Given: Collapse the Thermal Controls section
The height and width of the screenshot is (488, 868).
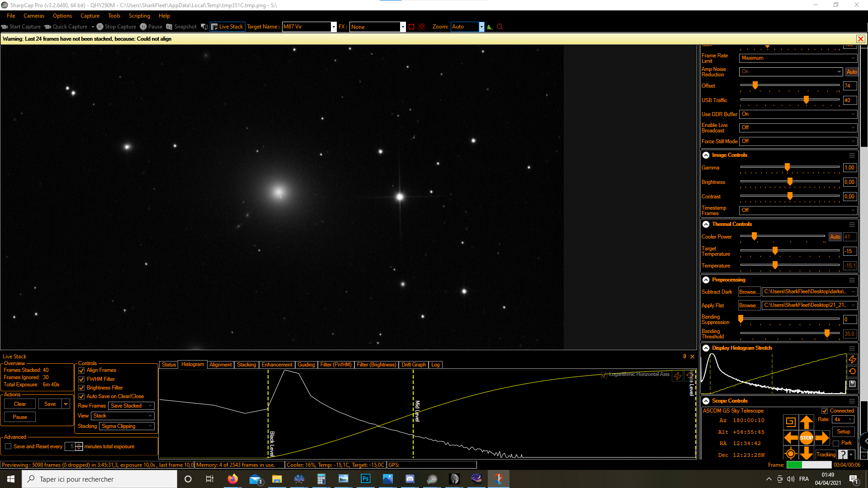Looking at the screenshot, I should 706,224.
